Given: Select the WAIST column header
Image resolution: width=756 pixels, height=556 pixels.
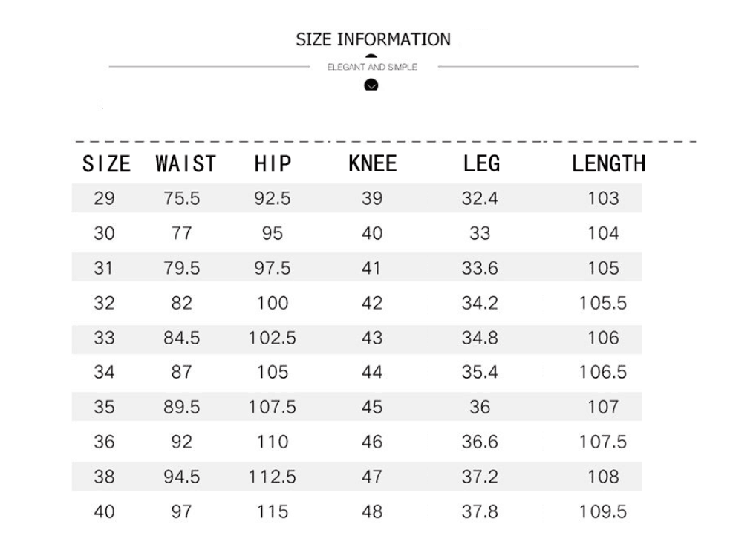Looking at the screenshot, I should pyautogui.click(x=186, y=164).
